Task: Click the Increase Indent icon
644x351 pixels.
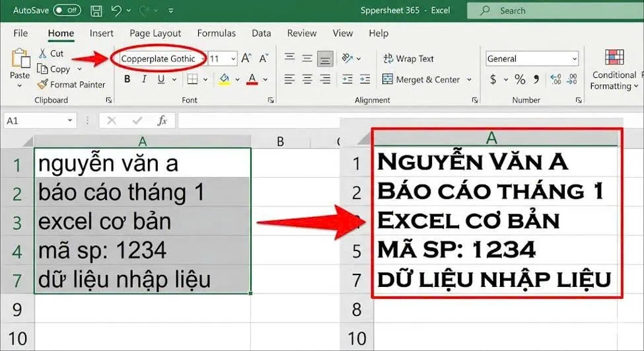Action: 365,79
